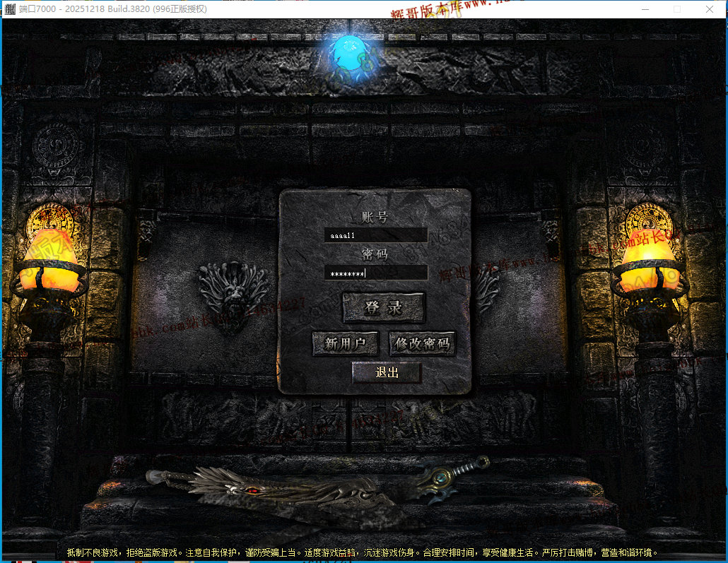Open the 新用户 new user registration
This screenshot has height=563, width=728.
[x=345, y=343]
